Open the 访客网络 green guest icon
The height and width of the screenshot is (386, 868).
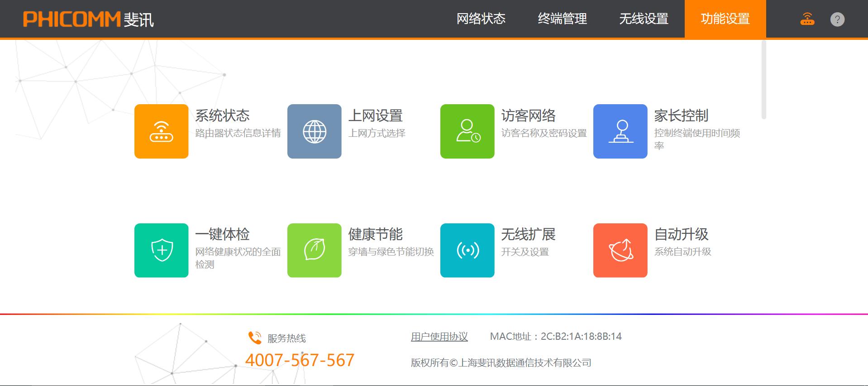[x=467, y=131]
